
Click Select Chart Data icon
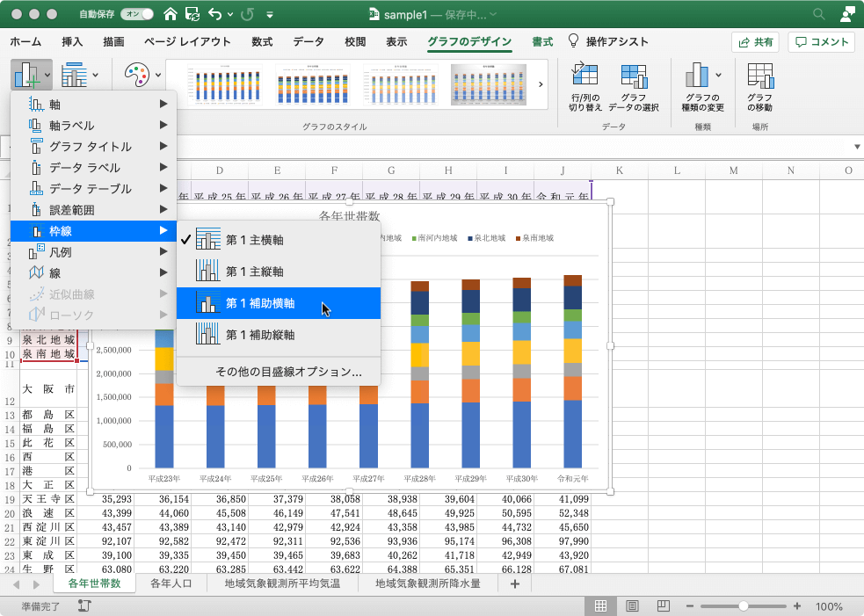(634, 76)
